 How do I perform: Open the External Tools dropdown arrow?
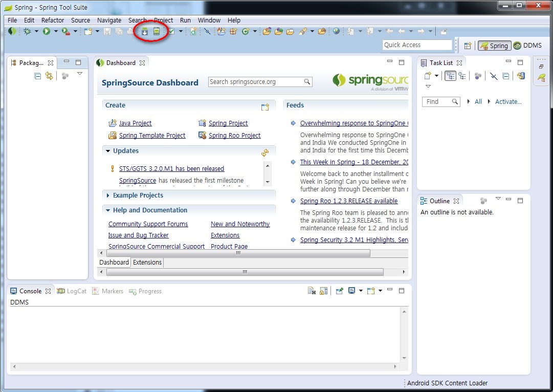(75, 31)
